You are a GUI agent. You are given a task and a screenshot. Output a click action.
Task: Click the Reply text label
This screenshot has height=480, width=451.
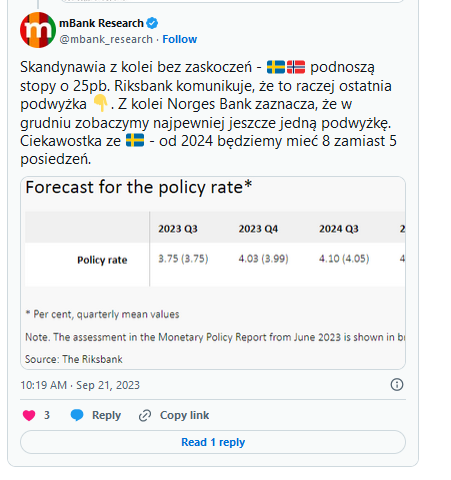[x=106, y=415]
